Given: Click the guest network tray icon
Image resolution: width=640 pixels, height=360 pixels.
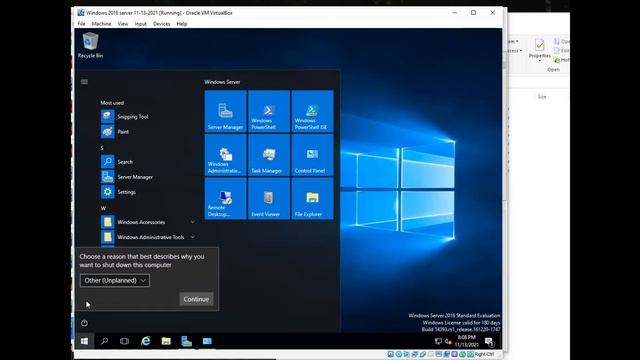Looking at the screenshot, I should (x=438, y=341).
